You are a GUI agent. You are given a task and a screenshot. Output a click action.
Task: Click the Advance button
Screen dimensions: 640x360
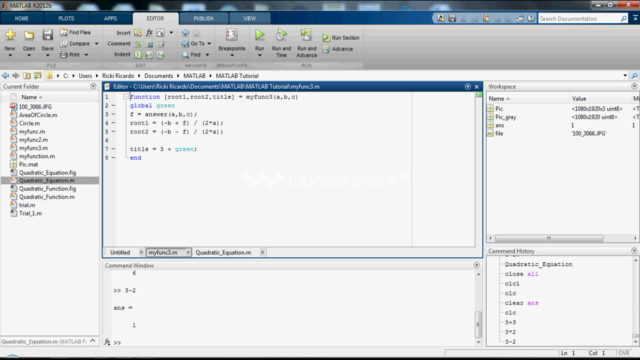pyautogui.click(x=338, y=49)
